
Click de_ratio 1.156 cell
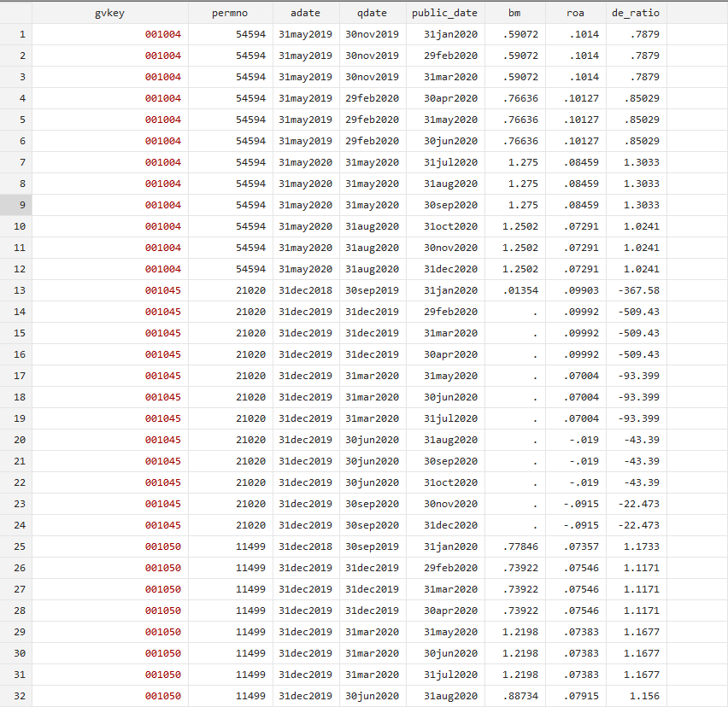[x=636, y=696]
